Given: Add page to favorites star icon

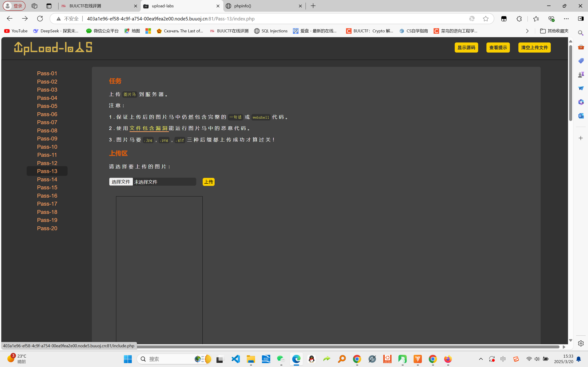Looking at the screenshot, I should (x=486, y=19).
